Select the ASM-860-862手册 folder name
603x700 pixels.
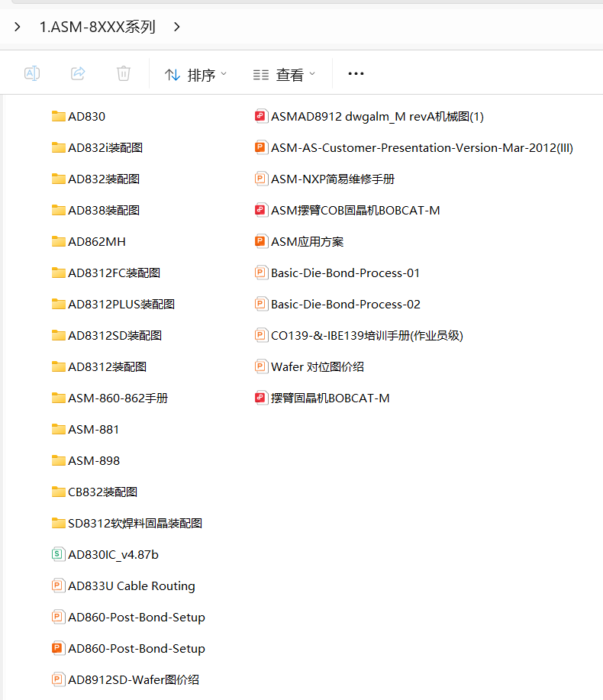pos(118,398)
